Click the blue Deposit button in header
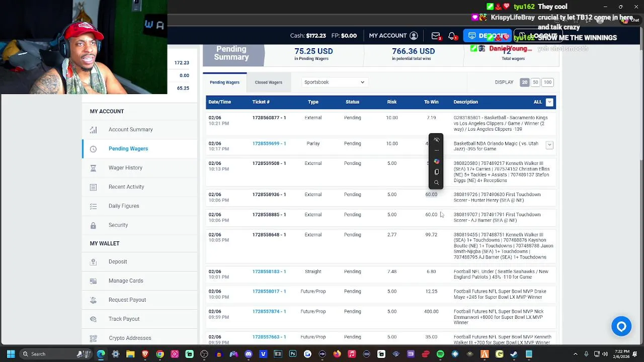Image resolution: width=644 pixels, height=362 pixels. coord(487,36)
